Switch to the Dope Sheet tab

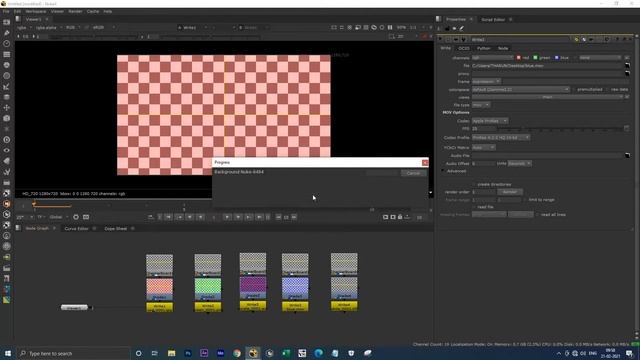[116, 229]
